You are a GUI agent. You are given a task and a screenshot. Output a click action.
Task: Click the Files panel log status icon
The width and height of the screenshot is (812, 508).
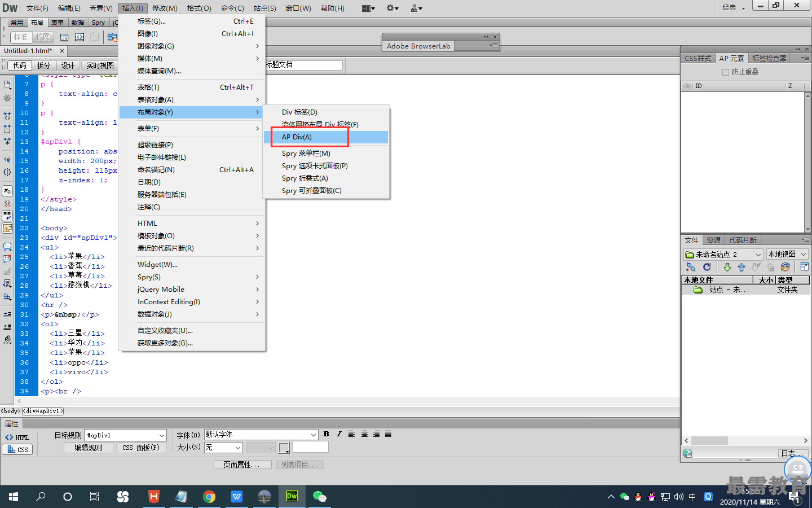[687, 453]
